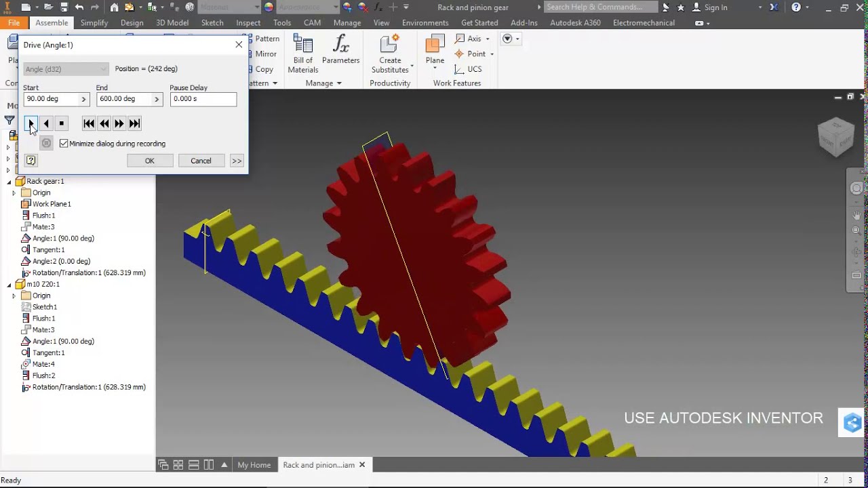868x488 pixels.
Task: Cancel the Drive dialog
Action: pos(201,161)
